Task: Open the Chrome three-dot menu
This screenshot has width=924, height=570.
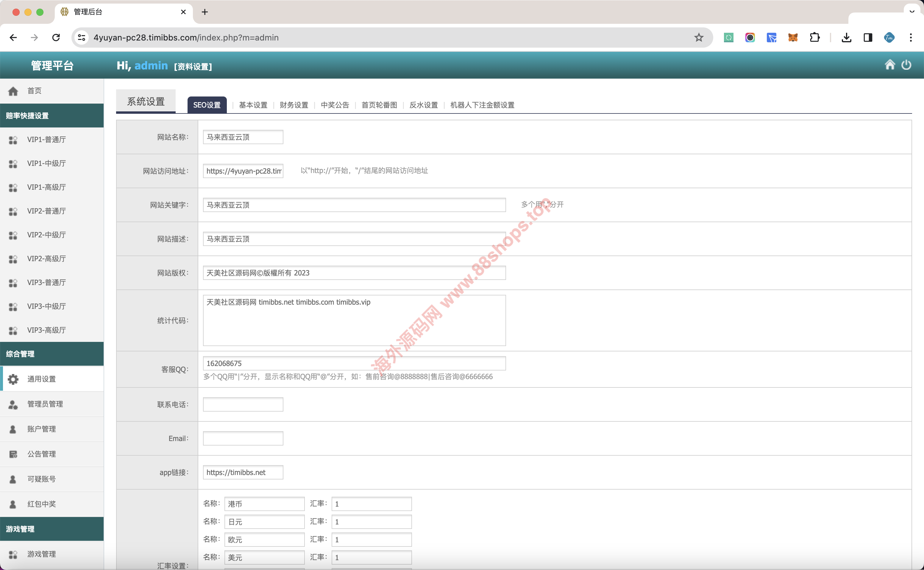Action: click(x=910, y=38)
